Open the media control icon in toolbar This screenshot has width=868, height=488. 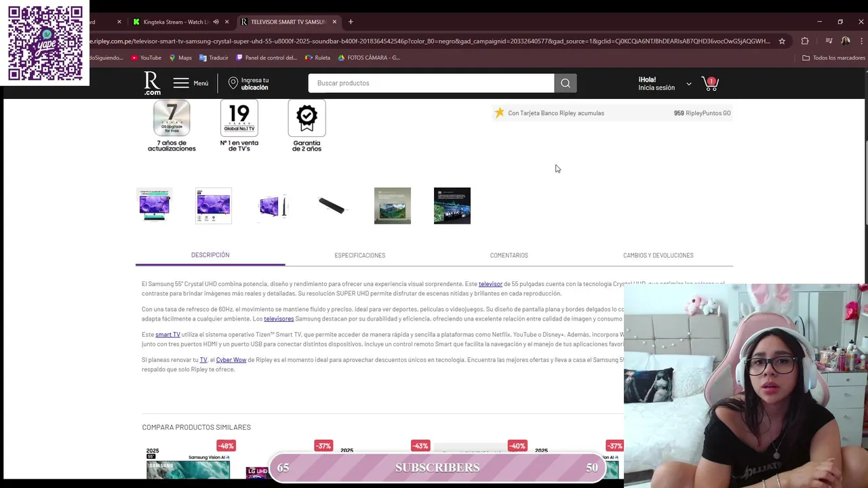829,41
